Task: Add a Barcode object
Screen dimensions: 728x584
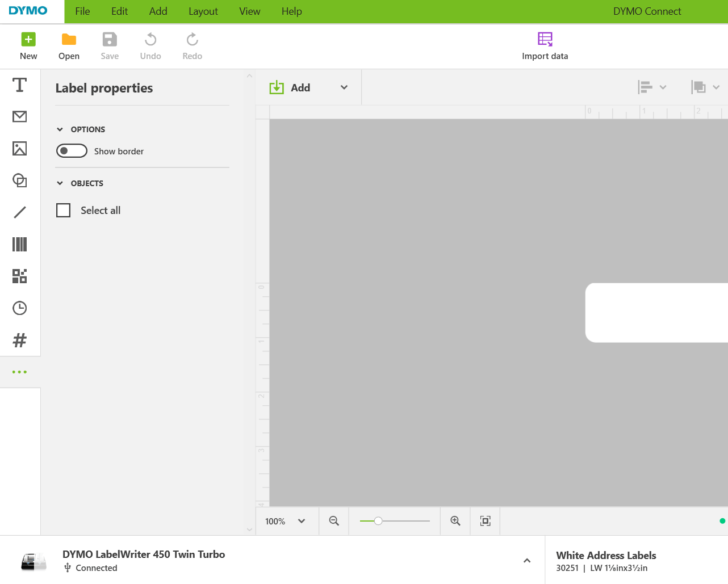Action: coord(19,243)
